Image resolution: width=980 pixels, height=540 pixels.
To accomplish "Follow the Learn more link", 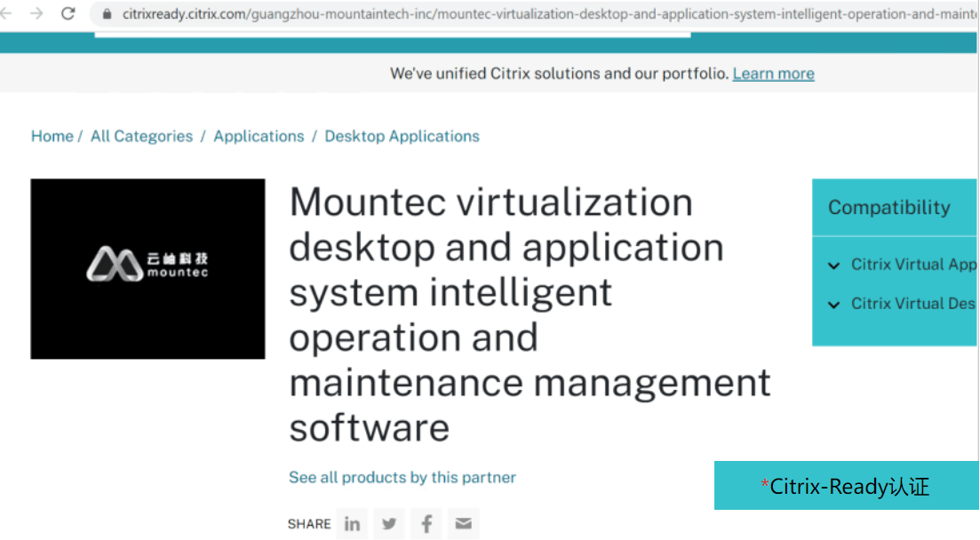I will coord(773,74).
